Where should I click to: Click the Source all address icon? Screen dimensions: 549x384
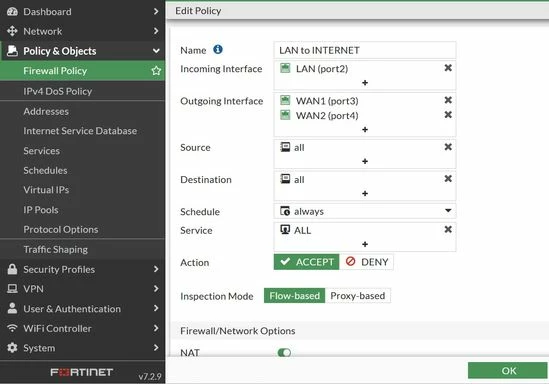click(x=285, y=147)
